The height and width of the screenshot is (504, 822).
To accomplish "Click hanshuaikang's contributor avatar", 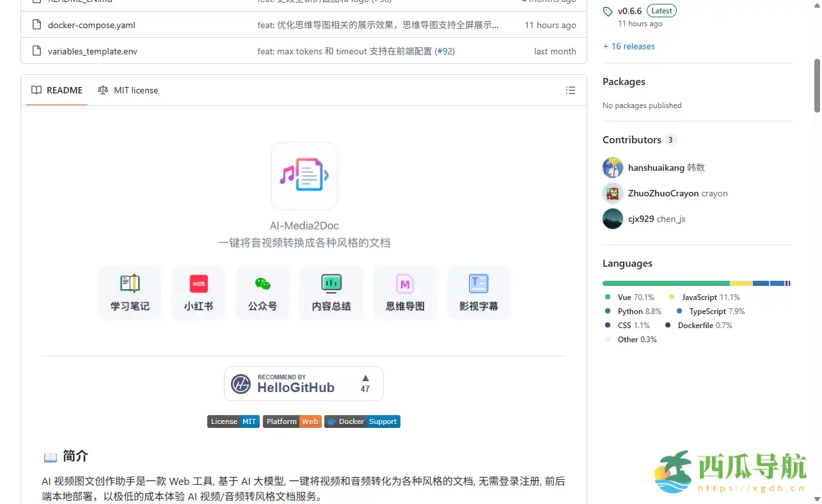I will tap(613, 168).
